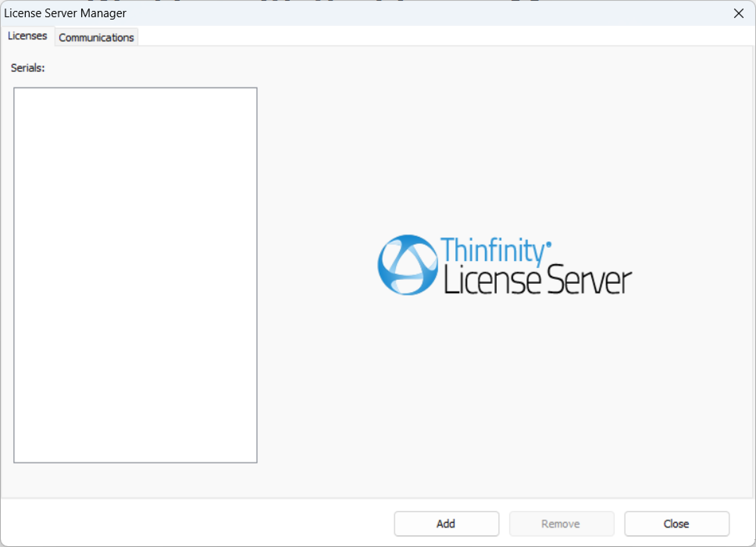This screenshot has height=547, width=756.
Task: Click the top border of the Serials list
Action: (135, 88)
